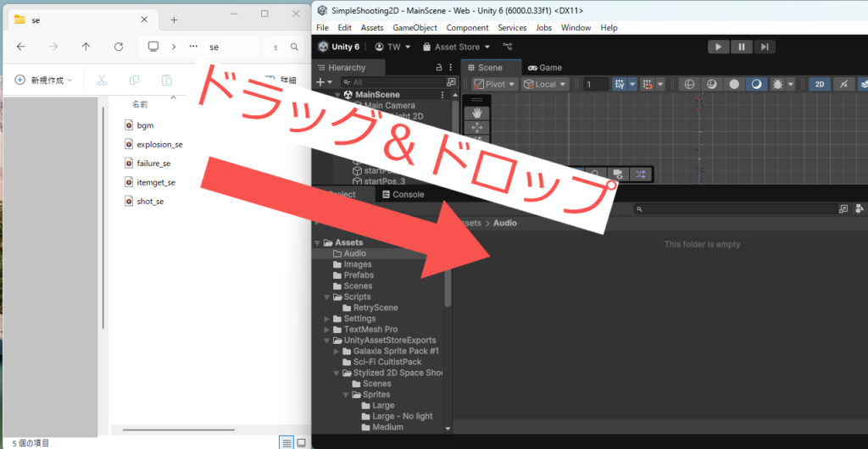
Task: Open the Unity version control icon
Action: [507, 47]
